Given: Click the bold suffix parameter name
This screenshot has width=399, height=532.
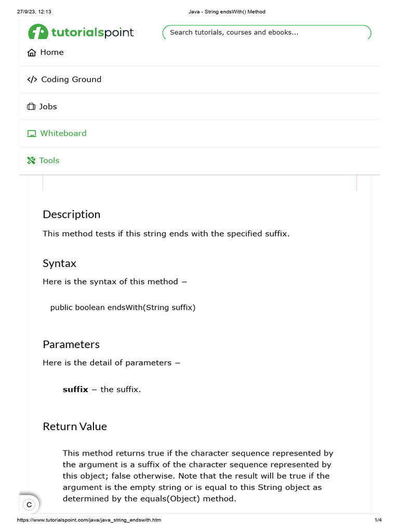Looking at the screenshot, I should click(x=75, y=389).
